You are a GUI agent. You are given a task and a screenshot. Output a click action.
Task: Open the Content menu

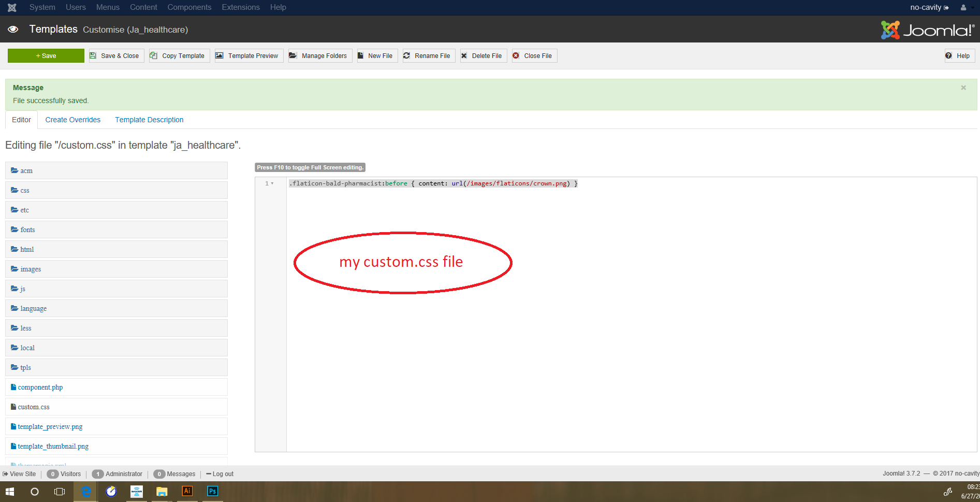143,7
